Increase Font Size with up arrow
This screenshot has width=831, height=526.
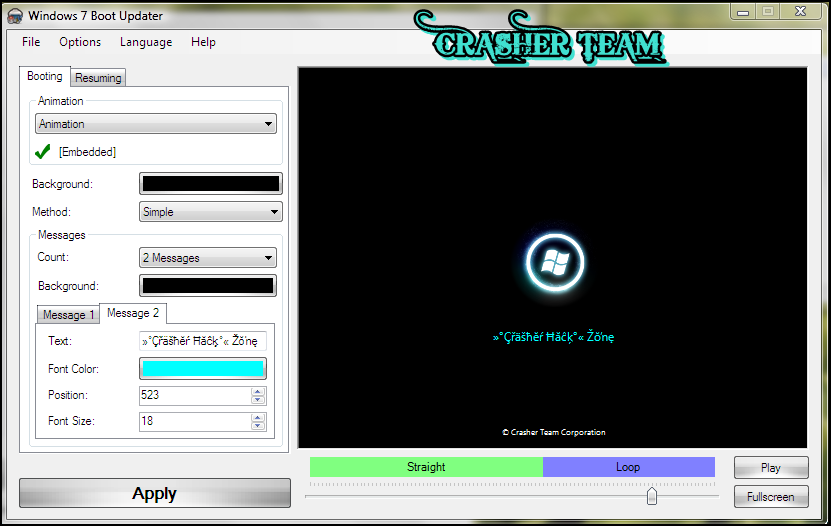tap(258, 417)
